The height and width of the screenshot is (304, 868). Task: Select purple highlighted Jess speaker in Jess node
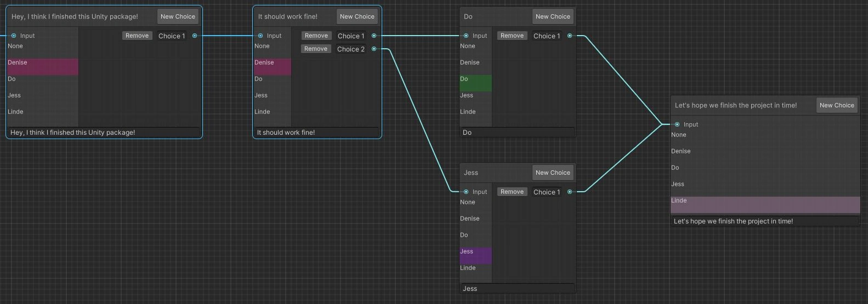point(475,255)
